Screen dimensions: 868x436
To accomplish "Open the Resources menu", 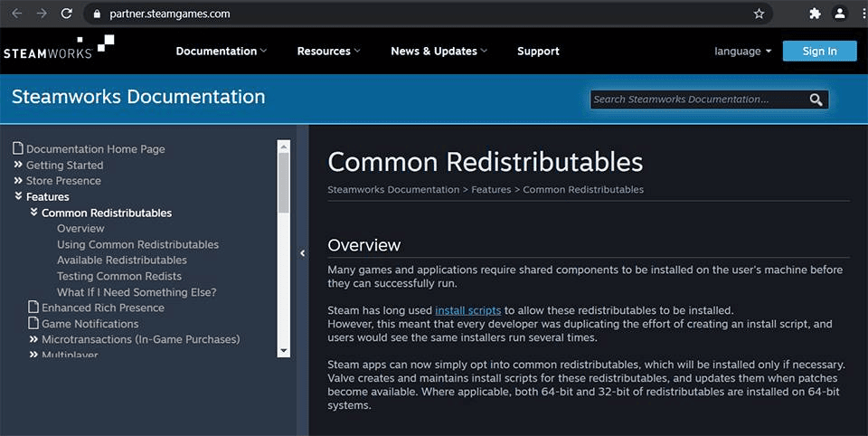I will click(x=328, y=52).
